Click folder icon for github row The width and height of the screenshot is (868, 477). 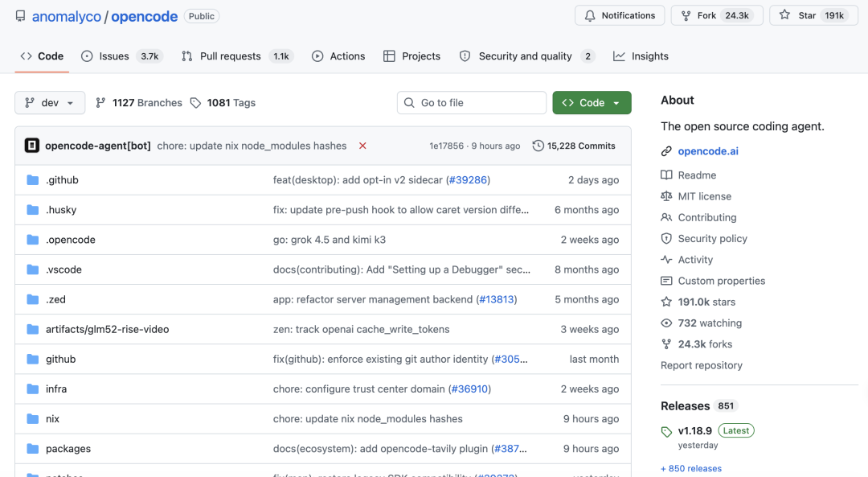[x=33, y=360]
